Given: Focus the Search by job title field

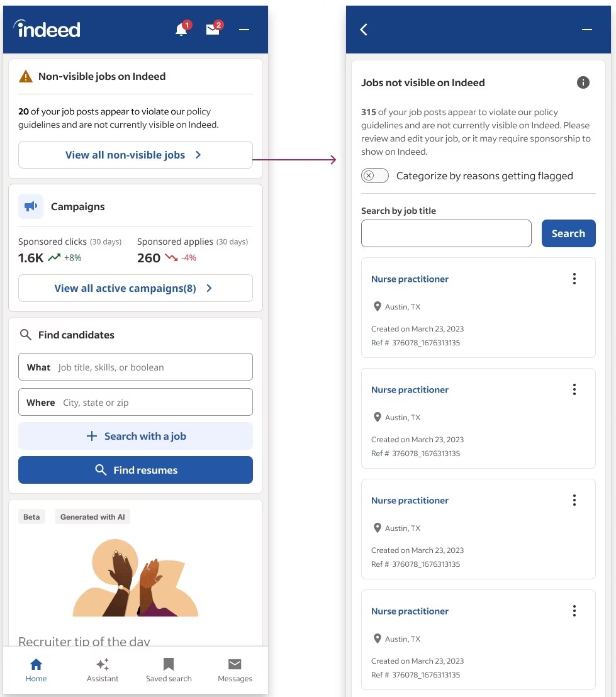Looking at the screenshot, I should pyautogui.click(x=446, y=233).
